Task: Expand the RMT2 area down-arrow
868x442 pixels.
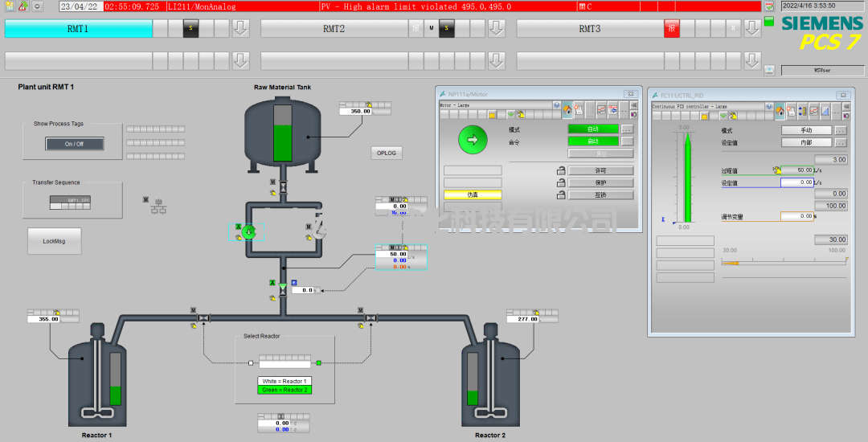Action: click(497, 29)
